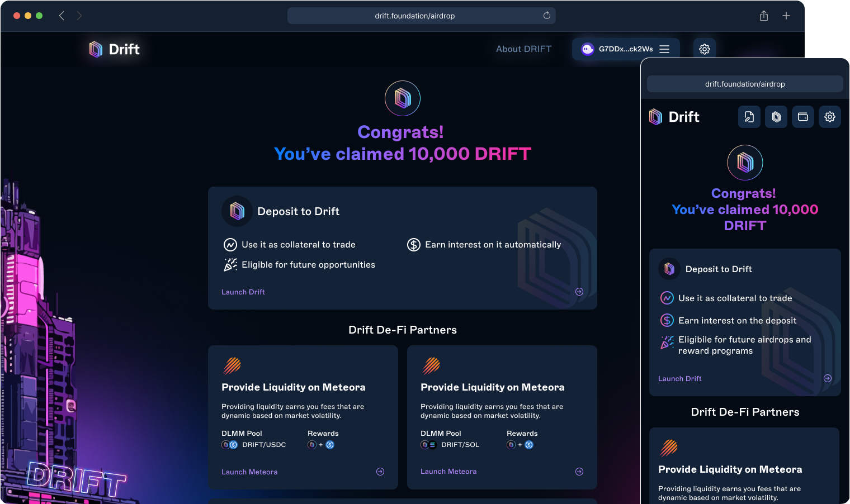Click the Meteora logo on the DRIFT/SOL card
Screen dimensions: 850x504
(431, 366)
